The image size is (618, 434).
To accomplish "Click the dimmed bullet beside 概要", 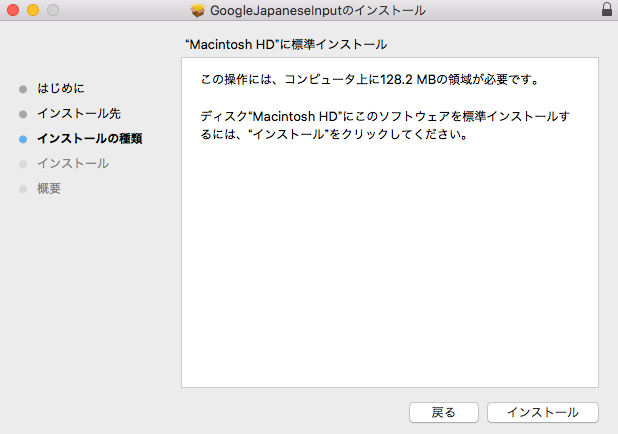I will (x=23, y=189).
